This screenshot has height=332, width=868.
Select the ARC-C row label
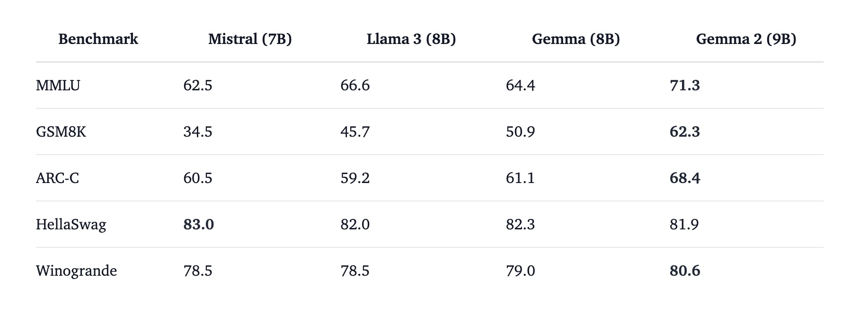[x=57, y=178]
